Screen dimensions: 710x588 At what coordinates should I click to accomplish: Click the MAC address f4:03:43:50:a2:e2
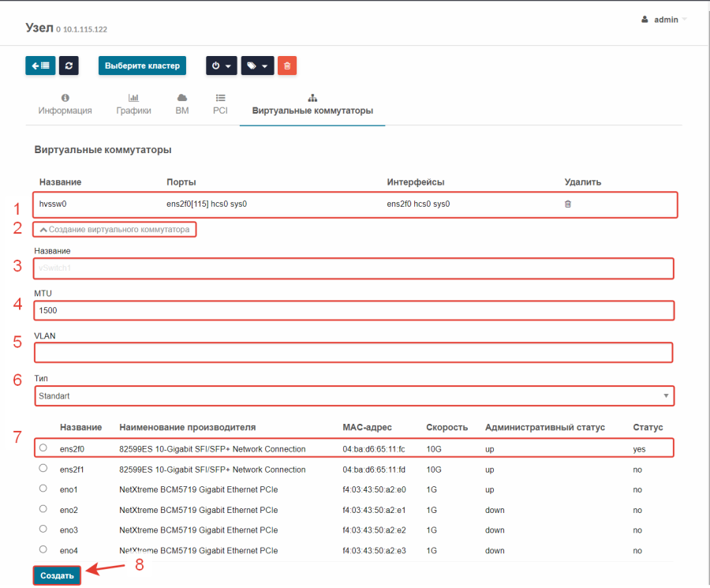374,530
